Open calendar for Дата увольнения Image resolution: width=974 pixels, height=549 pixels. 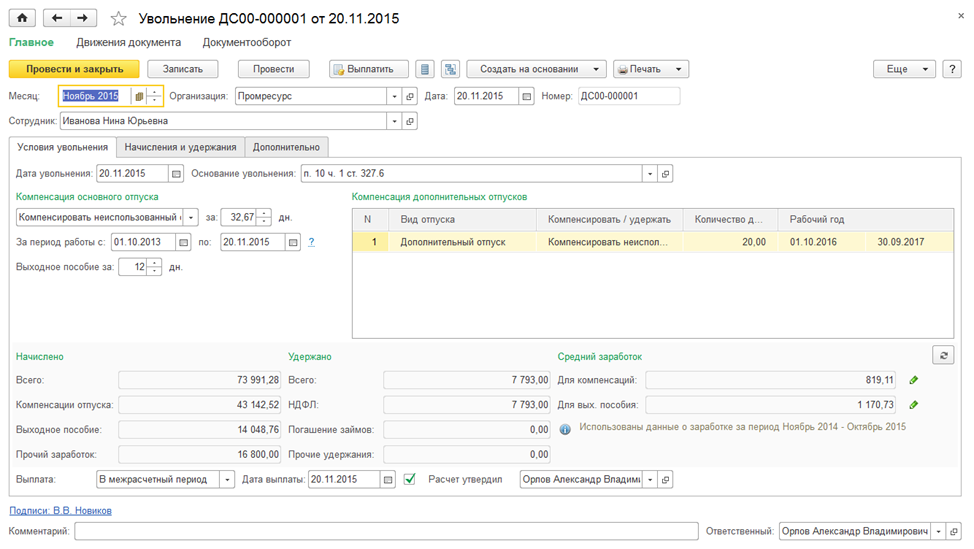click(176, 174)
